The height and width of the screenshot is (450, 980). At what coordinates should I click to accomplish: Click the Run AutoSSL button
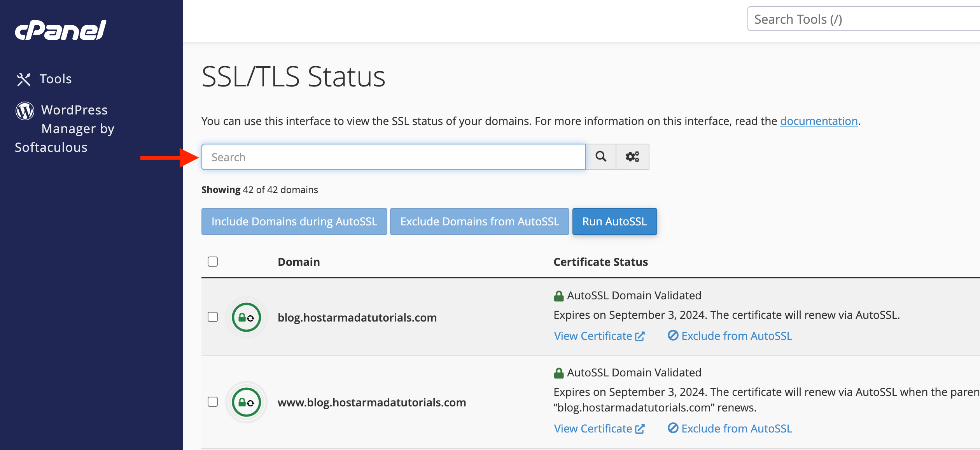pyautogui.click(x=614, y=221)
